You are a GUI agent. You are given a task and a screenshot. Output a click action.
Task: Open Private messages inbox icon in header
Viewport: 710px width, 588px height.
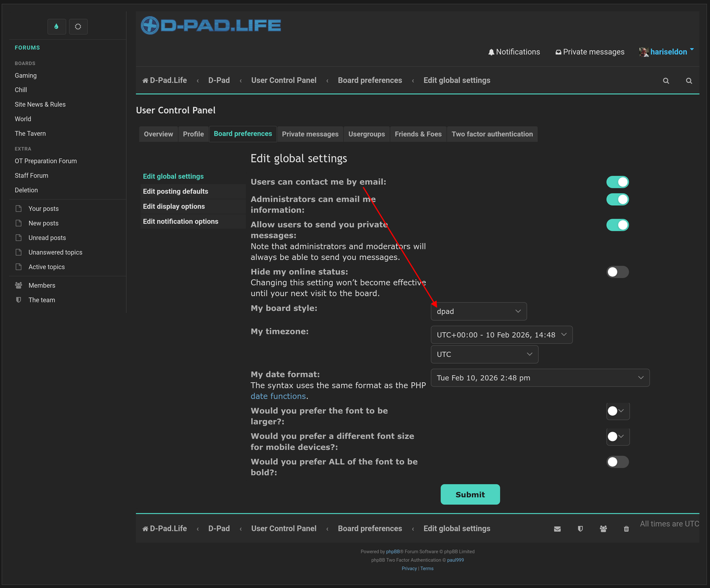point(558,52)
